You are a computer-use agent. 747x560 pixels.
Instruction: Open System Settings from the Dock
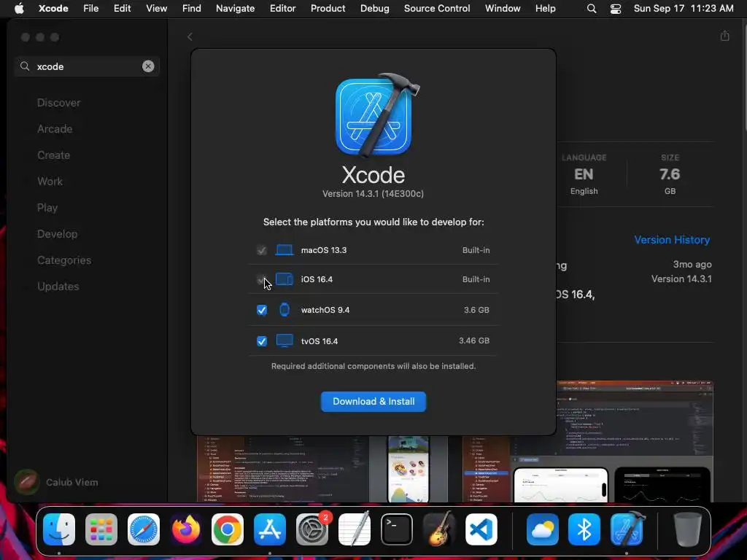[x=312, y=529]
